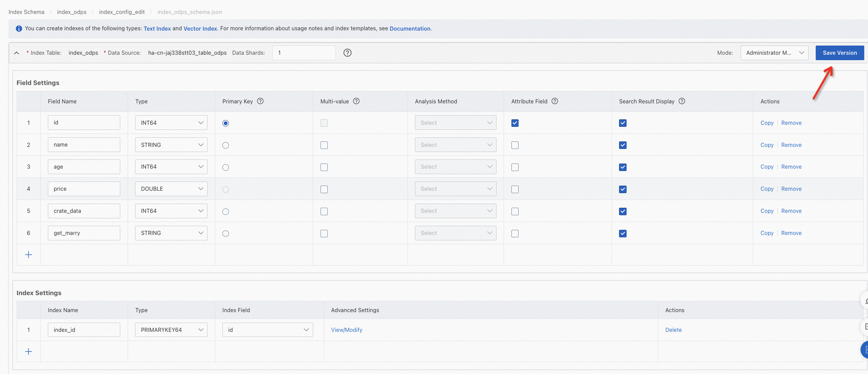Click the Multi-value help icon
Viewport: 868px width, 374px height.
(356, 101)
